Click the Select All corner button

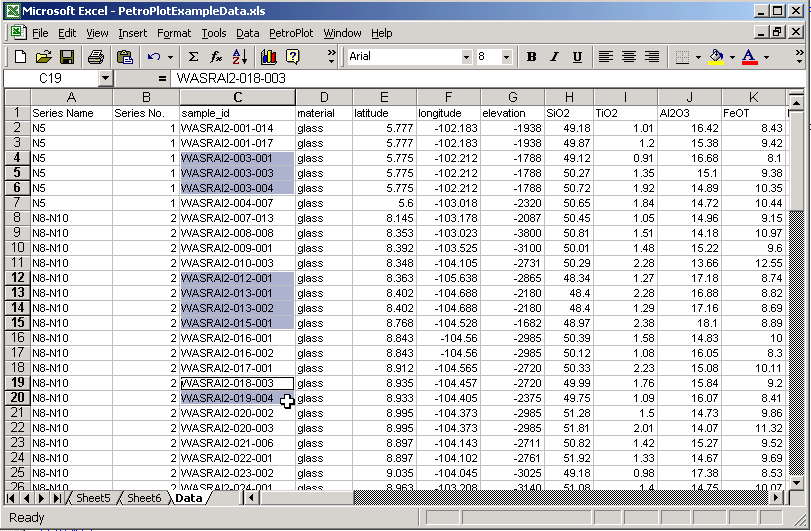point(17,97)
